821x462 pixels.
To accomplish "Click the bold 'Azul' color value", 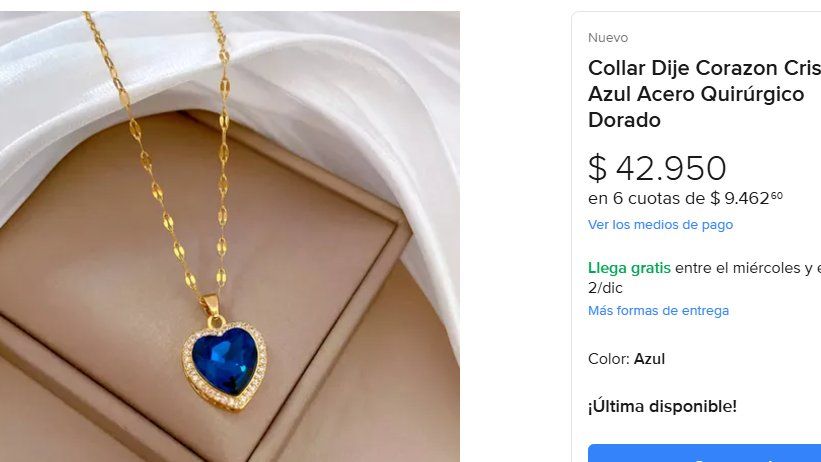I will coord(649,359).
